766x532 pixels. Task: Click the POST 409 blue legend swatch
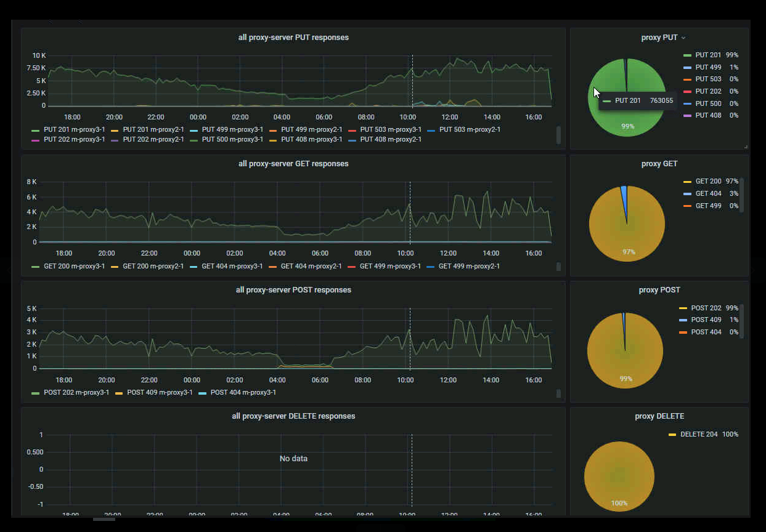pos(683,320)
